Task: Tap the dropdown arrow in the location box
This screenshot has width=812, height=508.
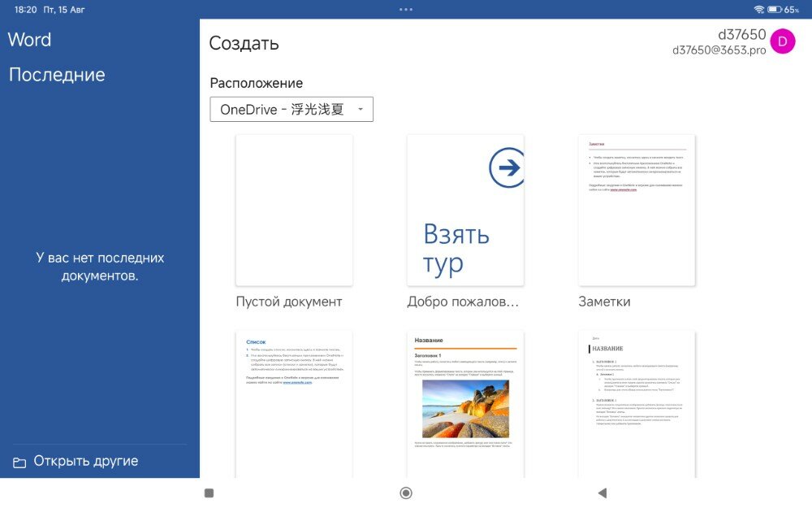Action: 361,110
